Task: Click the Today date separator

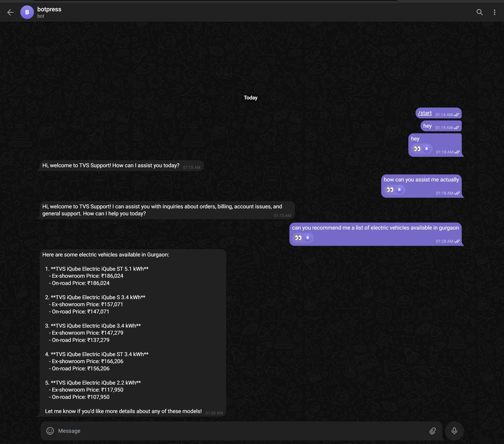Action: [251, 97]
